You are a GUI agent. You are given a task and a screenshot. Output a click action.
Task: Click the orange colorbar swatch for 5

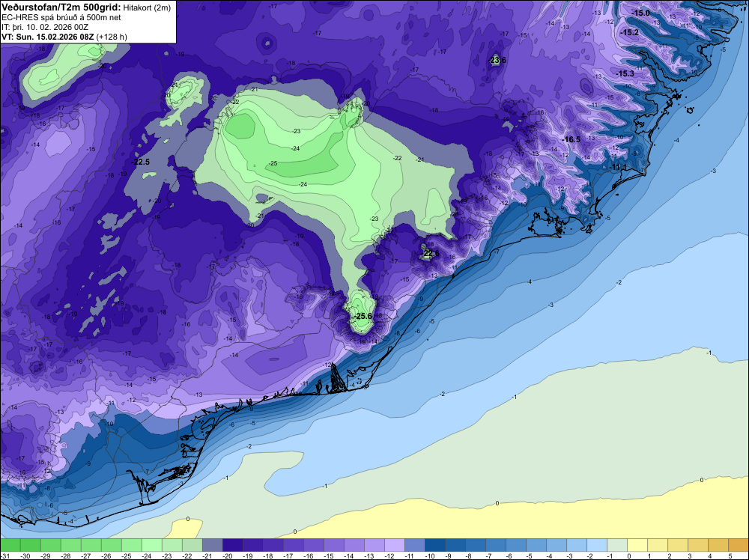739,545
